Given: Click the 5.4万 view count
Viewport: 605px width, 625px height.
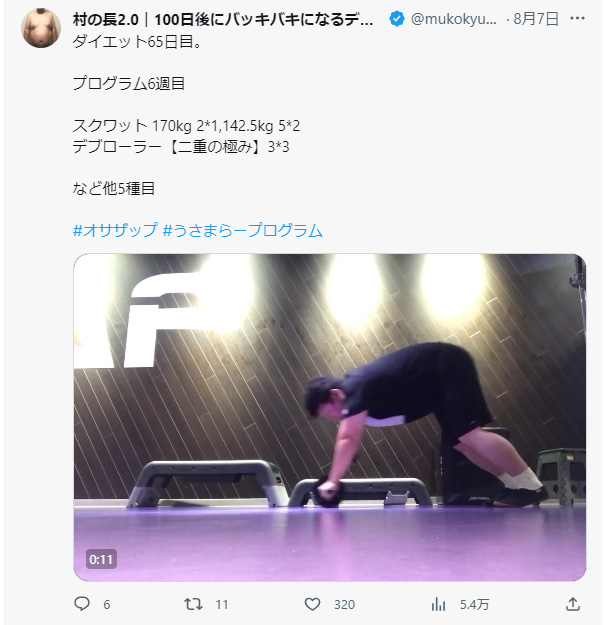Looking at the screenshot, I should click(x=474, y=604).
